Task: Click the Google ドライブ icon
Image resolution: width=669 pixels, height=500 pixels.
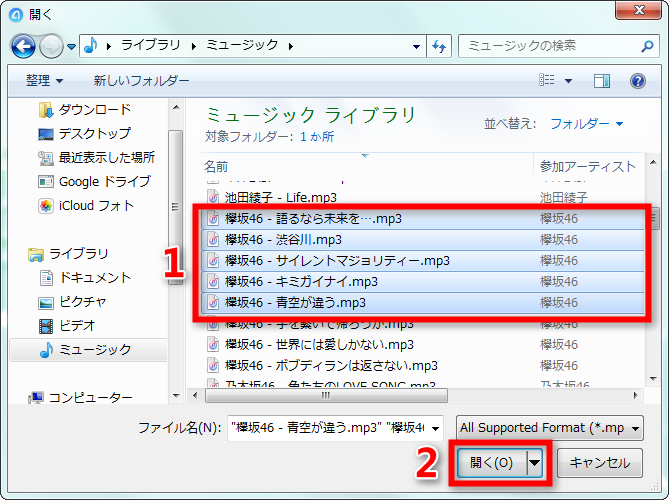Action: tap(46, 182)
